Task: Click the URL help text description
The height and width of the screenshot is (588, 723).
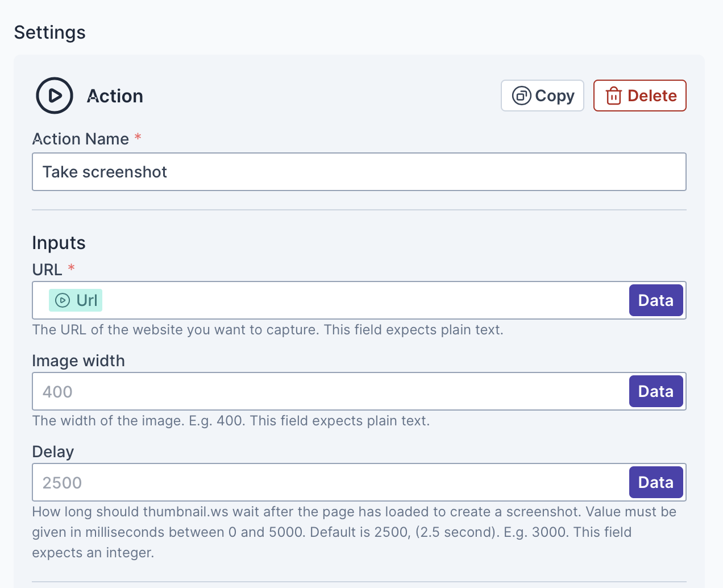Action: coord(268,330)
